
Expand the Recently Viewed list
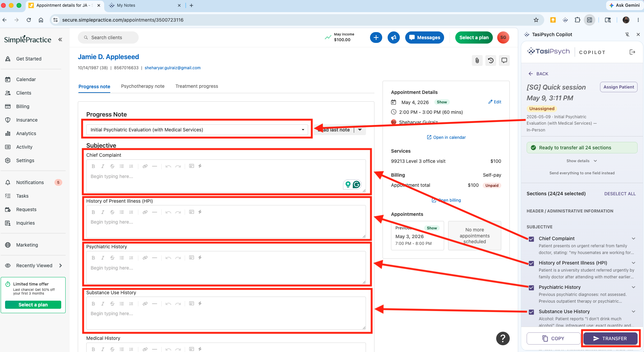tap(61, 266)
